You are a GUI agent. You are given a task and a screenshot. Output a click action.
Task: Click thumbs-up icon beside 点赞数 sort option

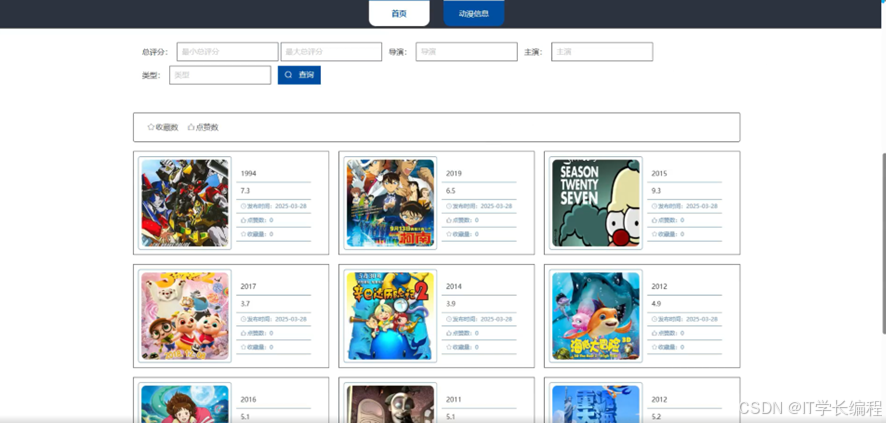tap(191, 127)
